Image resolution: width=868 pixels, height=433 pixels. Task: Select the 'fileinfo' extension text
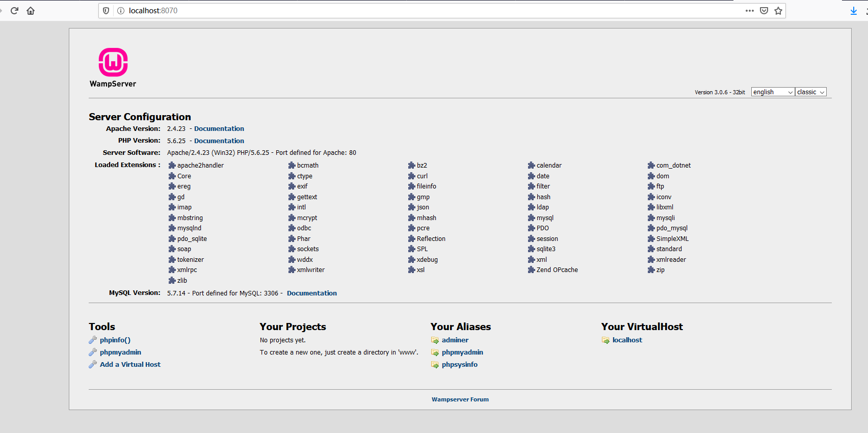click(427, 186)
